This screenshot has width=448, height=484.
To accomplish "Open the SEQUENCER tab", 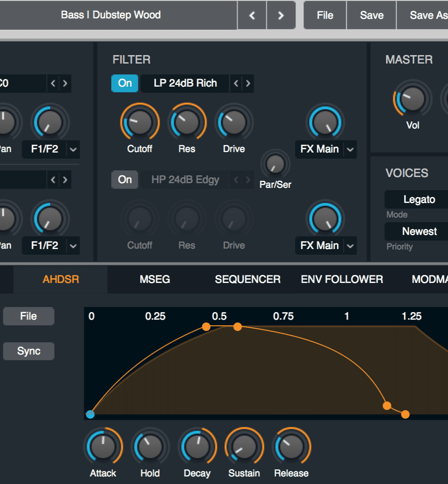I will (248, 279).
